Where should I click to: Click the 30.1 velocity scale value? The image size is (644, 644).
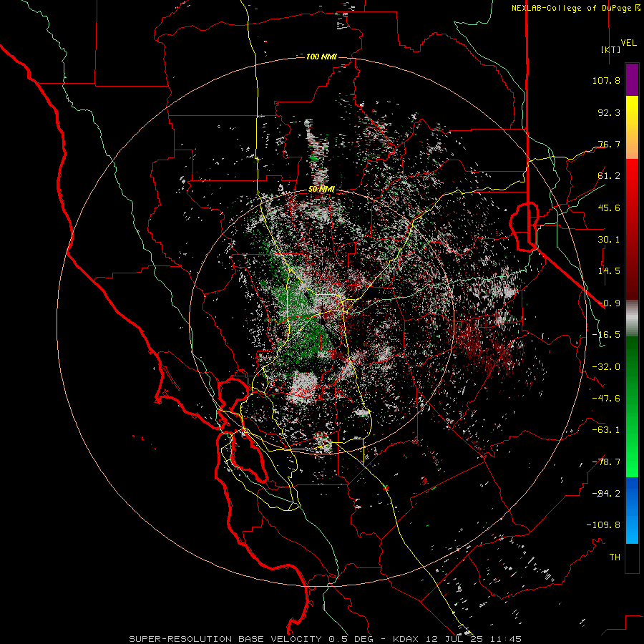[x=609, y=240]
